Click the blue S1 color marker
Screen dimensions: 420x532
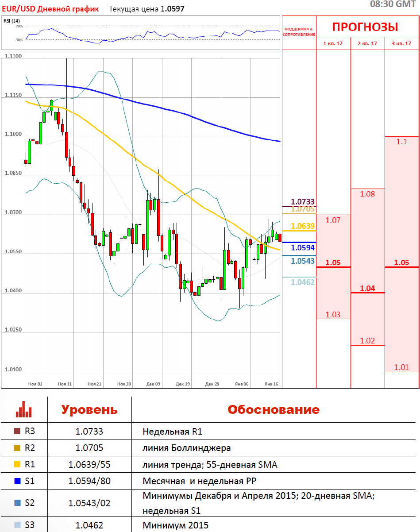click(x=17, y=481)
